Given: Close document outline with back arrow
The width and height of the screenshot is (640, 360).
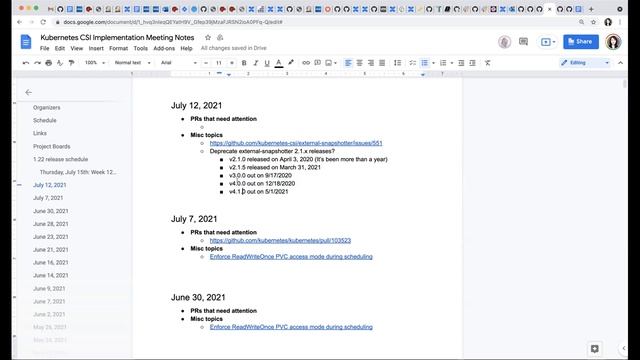Looking at the screenshot, I should click(x=28, y=93).
